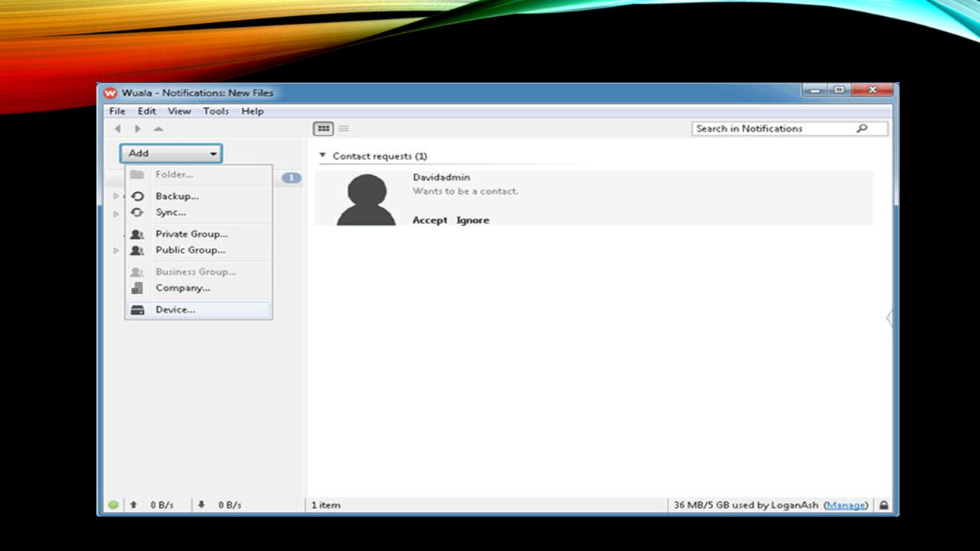
Task: Open the Add dropdown button
Action: 171,153
